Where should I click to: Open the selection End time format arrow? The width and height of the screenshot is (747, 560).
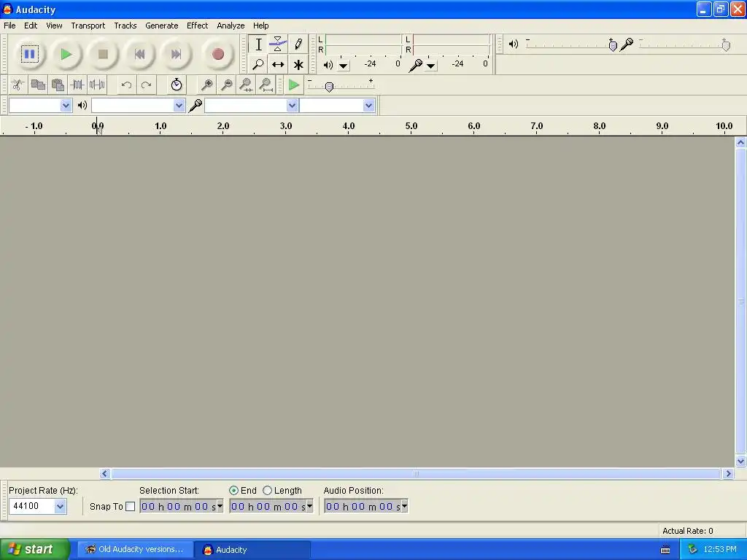[309, 506]
